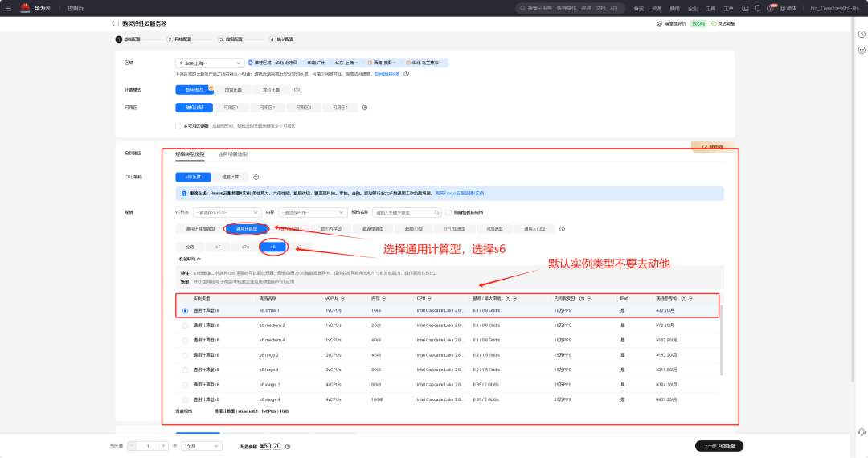Open the notification bell
The image size is (868, 458).
[757, 8]
